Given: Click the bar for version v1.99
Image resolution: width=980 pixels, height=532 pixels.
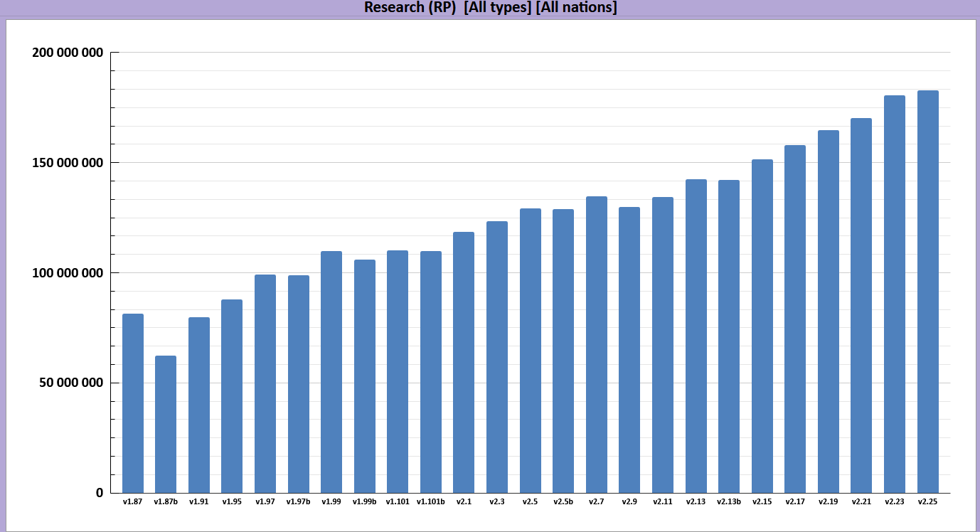Looking at the screenshot, I should pos(331,372).
